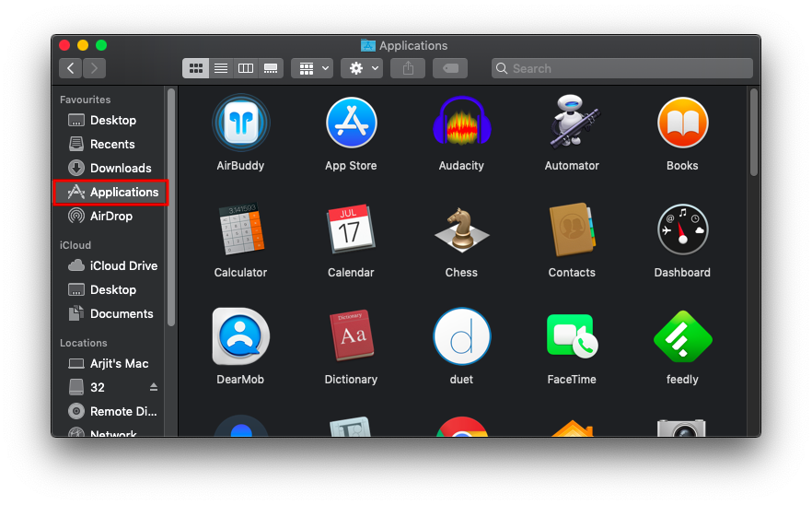Open Desktop under Favourites

pyautogui.click(x=110, y=121)
